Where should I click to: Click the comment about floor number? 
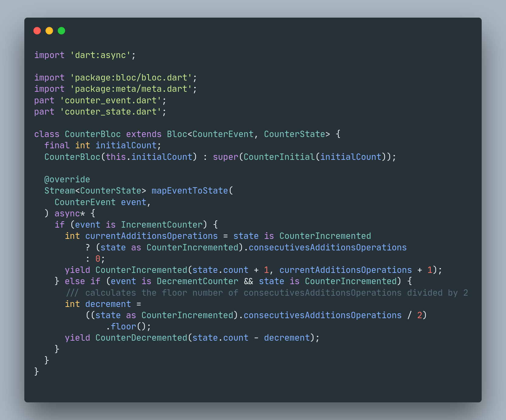point(266,293)
